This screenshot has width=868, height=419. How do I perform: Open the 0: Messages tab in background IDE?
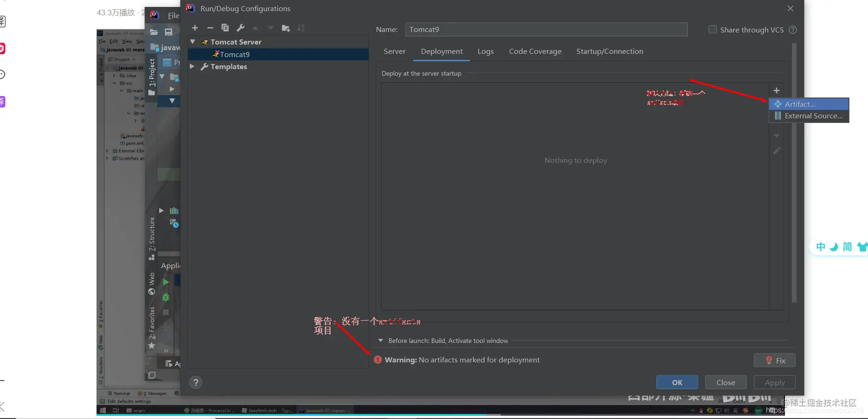pyautogui.click(x=153, y=393)
